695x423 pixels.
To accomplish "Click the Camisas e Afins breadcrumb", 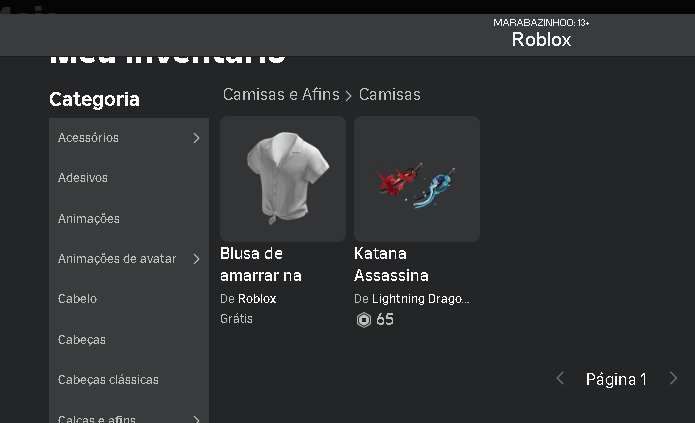I will pyautogui.click(x=281, y=95).
